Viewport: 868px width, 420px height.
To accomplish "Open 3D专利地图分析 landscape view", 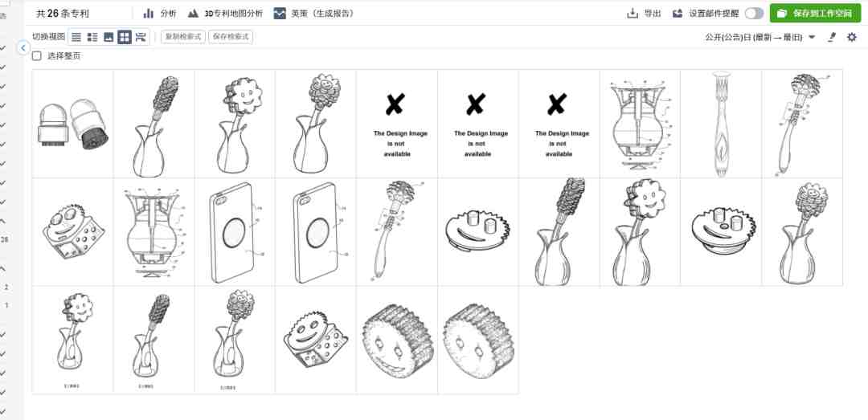I will tap(225, 14).
